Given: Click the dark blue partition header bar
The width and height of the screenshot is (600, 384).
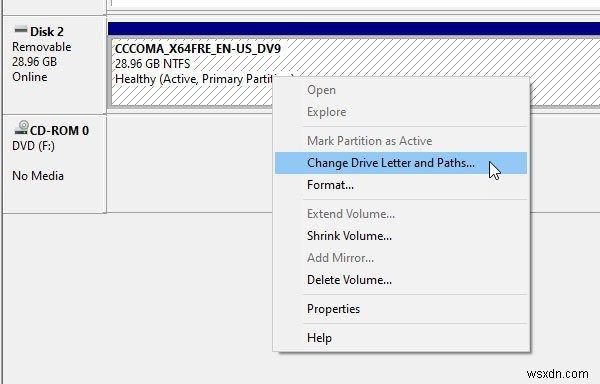Looking at the screenshot, I should (354, 29).
